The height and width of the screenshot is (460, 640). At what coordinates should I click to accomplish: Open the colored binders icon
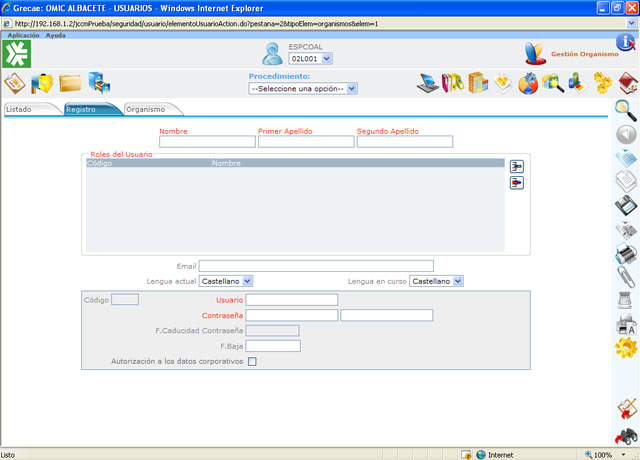click(453, 83)
